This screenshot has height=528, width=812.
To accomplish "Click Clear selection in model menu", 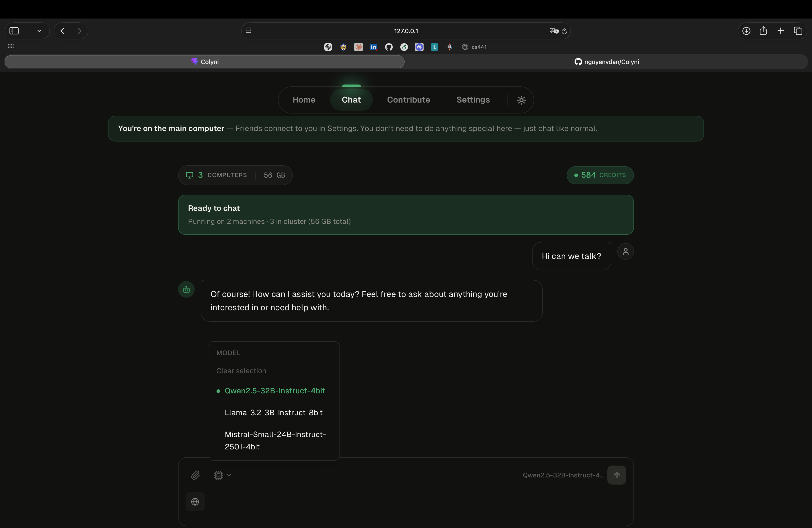I will pos(241,370).
